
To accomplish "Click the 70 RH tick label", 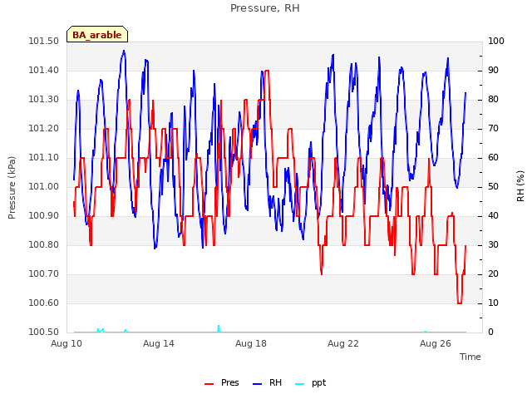I will click(x=493, y=129).
